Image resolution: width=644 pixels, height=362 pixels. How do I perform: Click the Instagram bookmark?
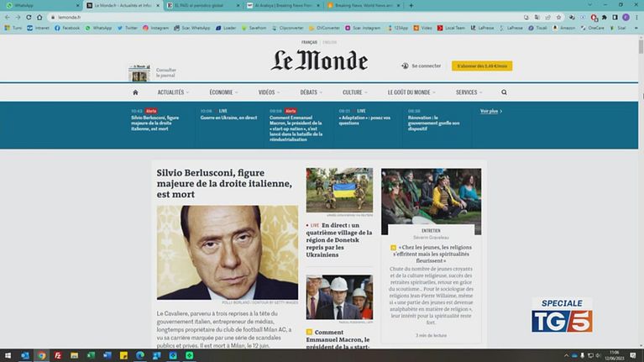pos(156,28)
